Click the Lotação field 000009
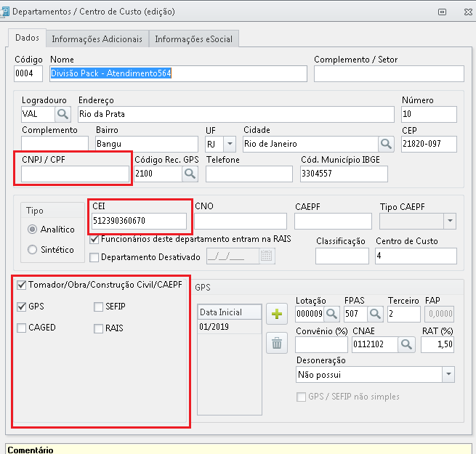 click(x=310, y=314)
